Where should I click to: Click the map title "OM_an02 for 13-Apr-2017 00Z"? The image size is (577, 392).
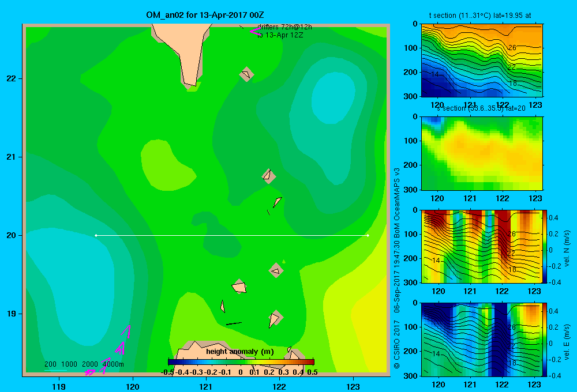click(x=205, y=15)
